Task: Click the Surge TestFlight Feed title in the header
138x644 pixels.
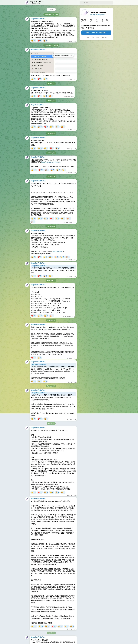Action: (x=37, y=2)
